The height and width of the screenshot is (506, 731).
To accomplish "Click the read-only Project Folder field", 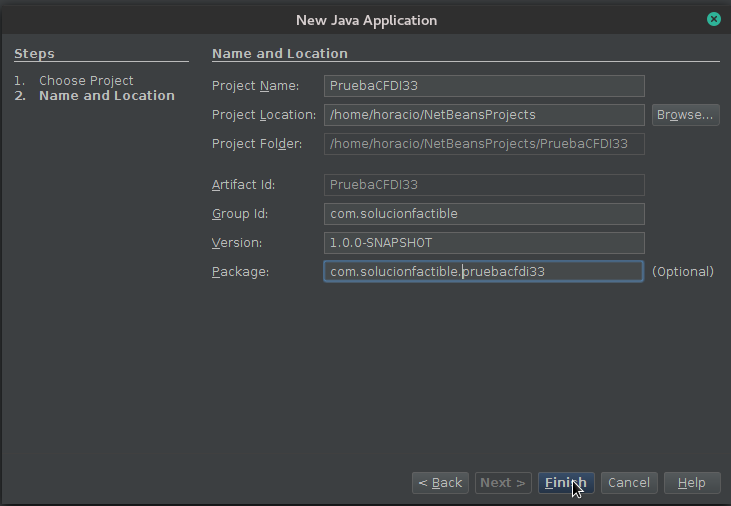I will pyautogui.click(x=484, y=144).
